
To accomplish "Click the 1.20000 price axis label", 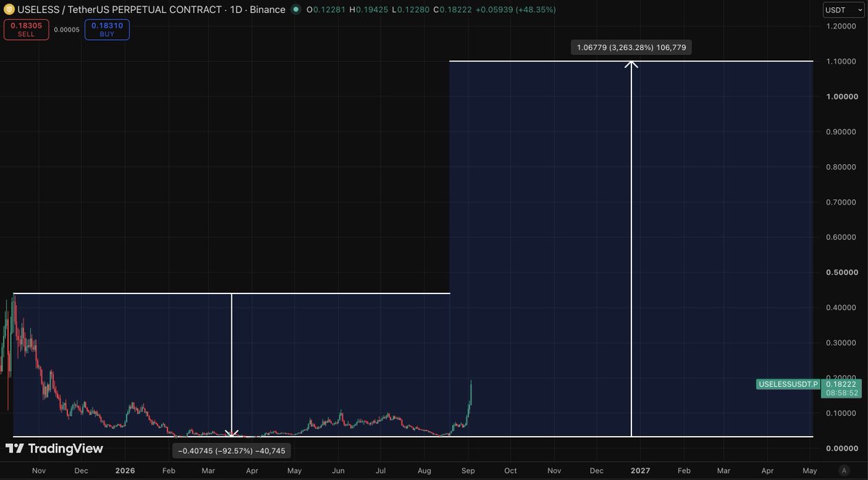I will coord(841,26).
